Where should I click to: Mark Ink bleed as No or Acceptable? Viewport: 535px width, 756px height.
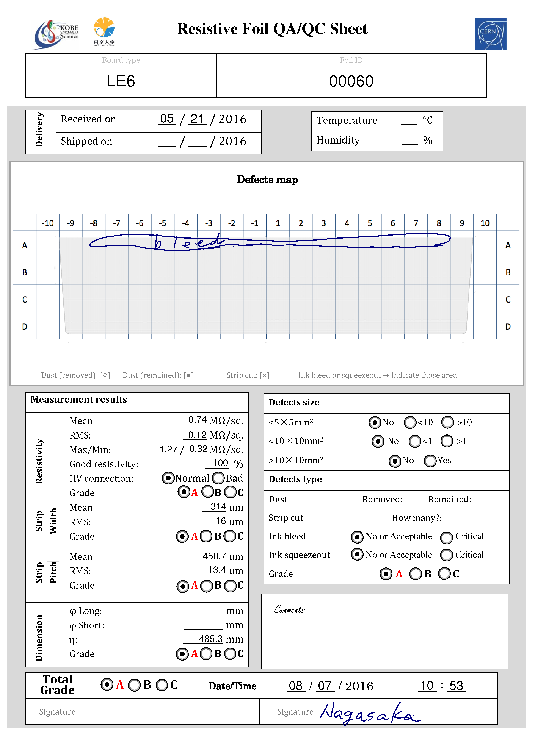click(x=357, y=537)
